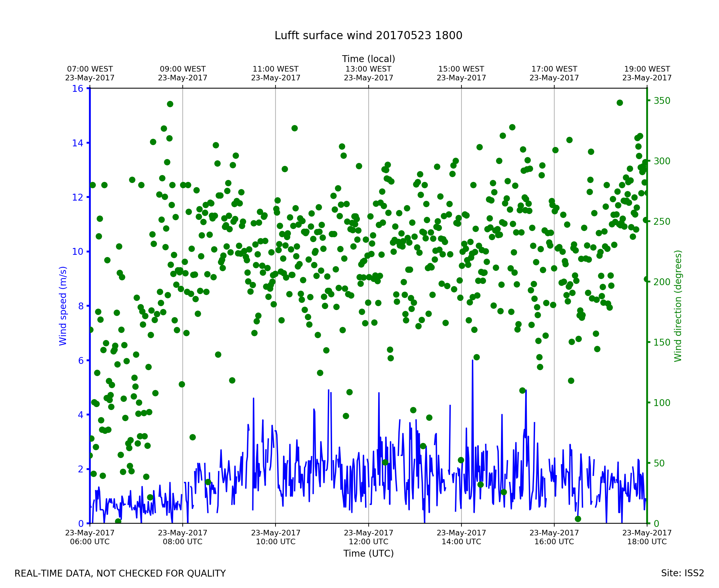Click the blue 12 wind speed tick

coord(77,197)
